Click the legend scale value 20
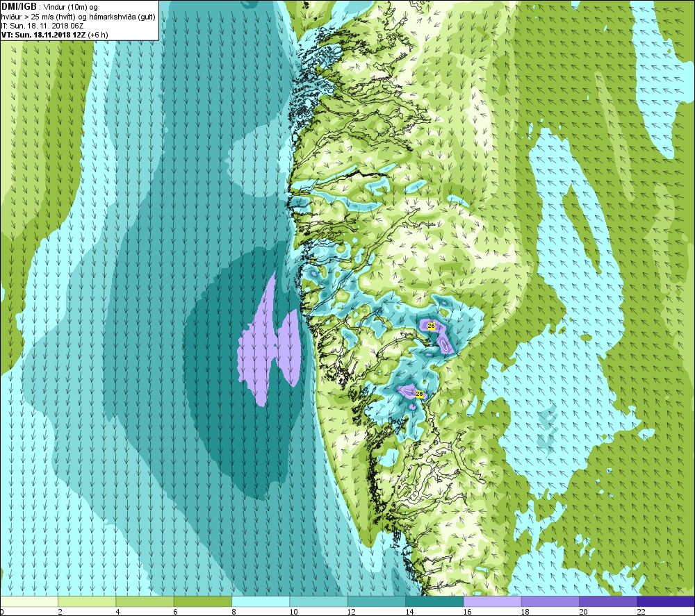This screenshot has height=616, width=695. pos(583,612)
